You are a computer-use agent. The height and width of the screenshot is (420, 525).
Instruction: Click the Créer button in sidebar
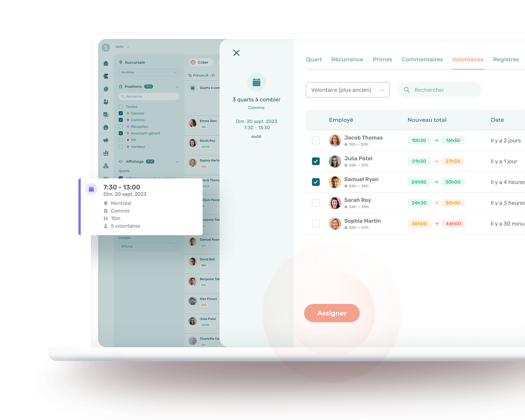pyautogui.click(x=200, y=62)
